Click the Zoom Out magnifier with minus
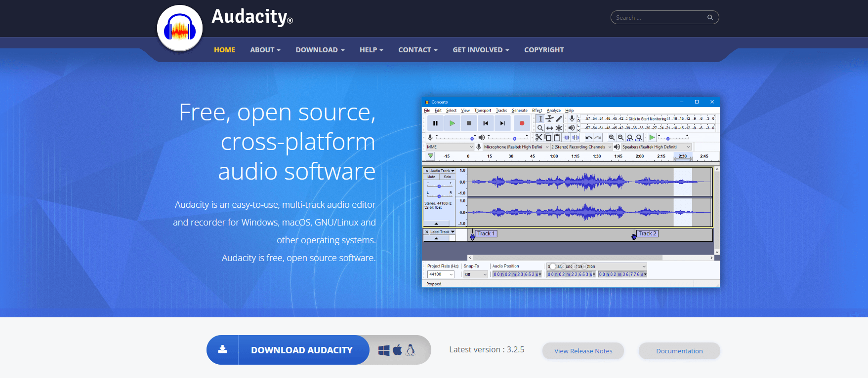868x378 pixels. coord(620,138)
